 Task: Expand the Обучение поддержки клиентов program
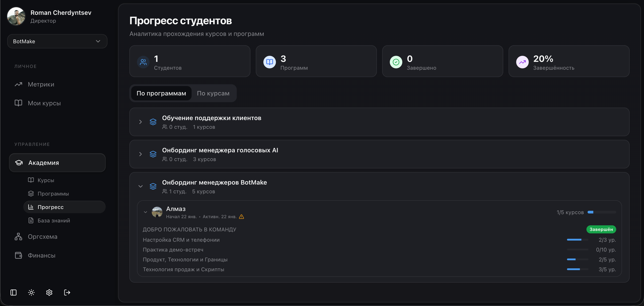pos(140,122)
